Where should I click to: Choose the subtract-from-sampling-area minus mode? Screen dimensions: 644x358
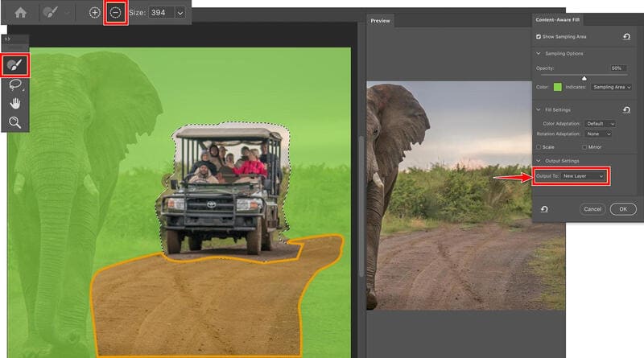(115, 13)
